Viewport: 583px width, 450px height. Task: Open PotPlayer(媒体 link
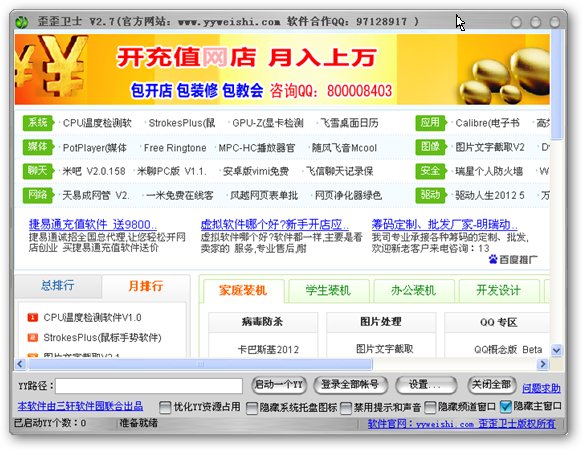point(95,148)
